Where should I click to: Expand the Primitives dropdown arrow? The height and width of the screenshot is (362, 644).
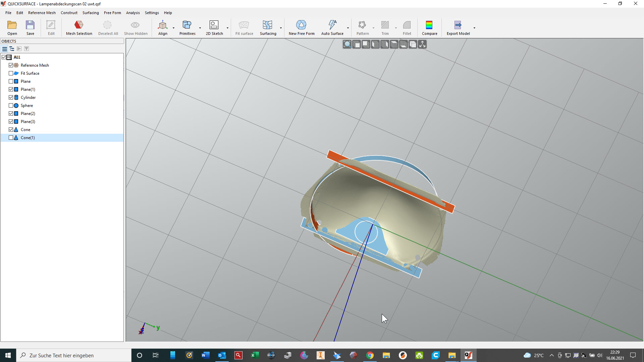point(200,28)
